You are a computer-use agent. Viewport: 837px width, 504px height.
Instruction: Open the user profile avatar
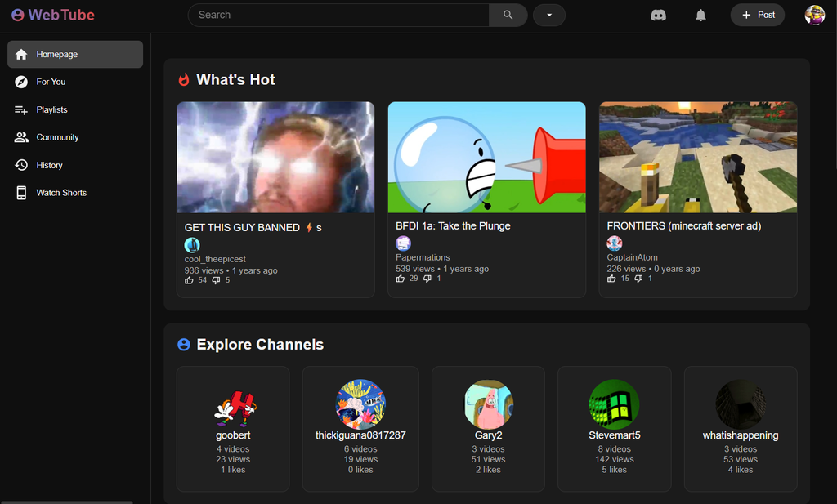point(814,15)
